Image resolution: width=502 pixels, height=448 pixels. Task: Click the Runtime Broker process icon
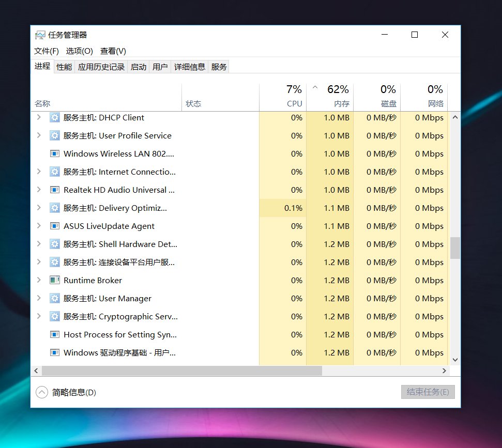point(55,280)
